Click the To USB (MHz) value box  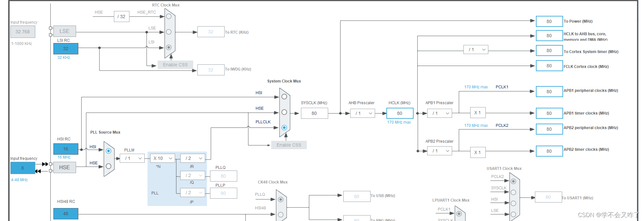pos(357,196)
